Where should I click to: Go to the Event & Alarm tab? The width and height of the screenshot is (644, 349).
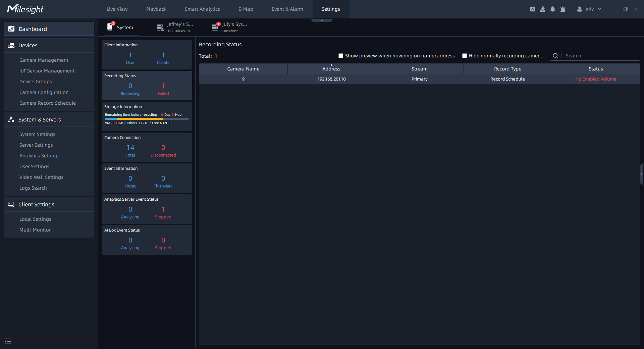pos(287,9)
